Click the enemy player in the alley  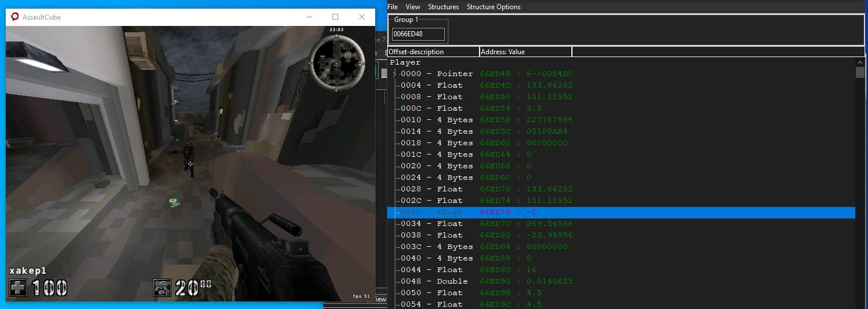click(188, 155)
